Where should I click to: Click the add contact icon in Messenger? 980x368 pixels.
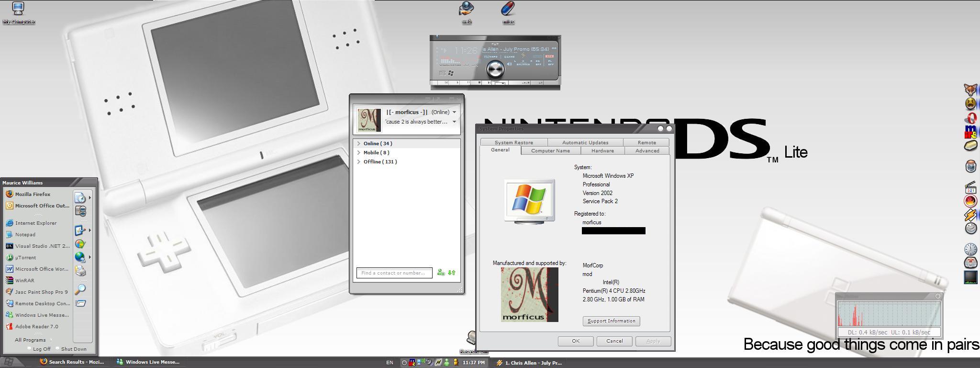coord(441,273)
